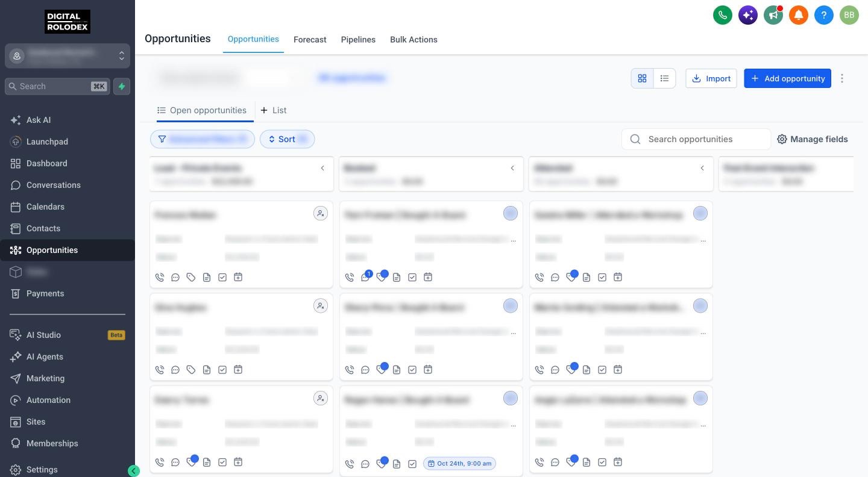The image size is (868, 477).
Task: Open Conversations from sidebar
Action: [68, 185]
